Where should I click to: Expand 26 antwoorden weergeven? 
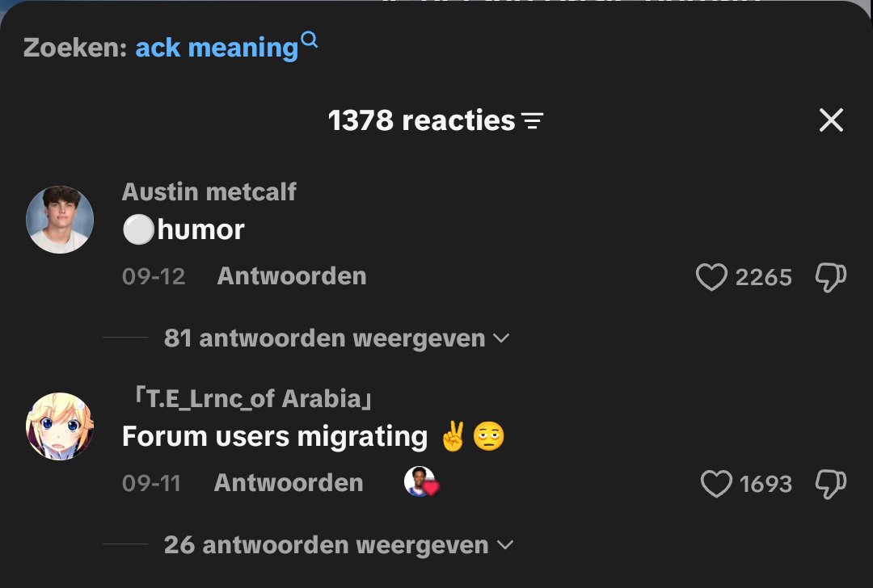(x=339, y=545)
